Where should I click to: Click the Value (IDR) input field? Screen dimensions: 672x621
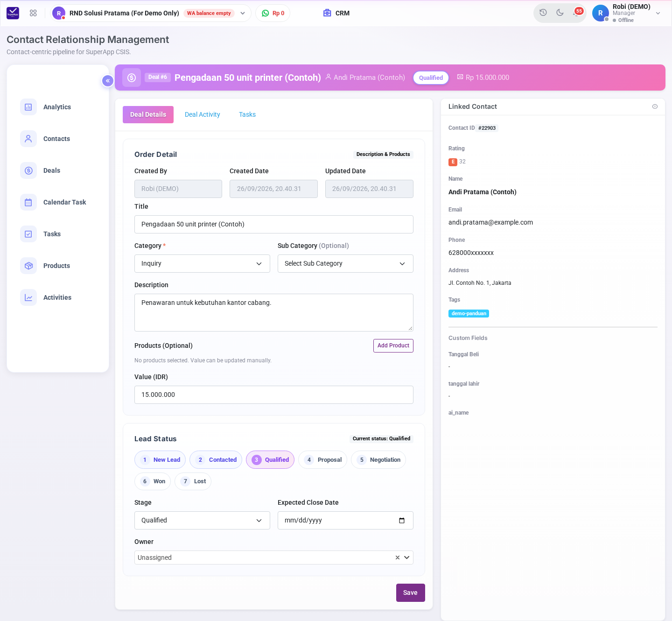click(x=274, y=395)
